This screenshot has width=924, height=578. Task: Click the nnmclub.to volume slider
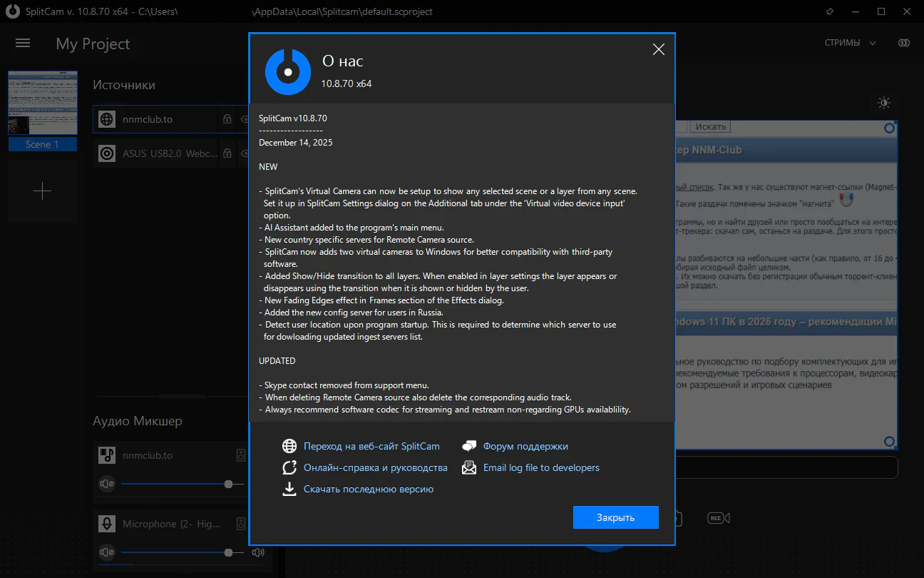click(x=183, y=484)
